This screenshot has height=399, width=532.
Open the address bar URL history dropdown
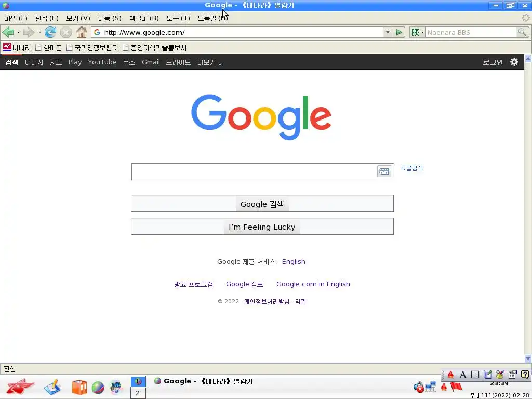[388, 33]
